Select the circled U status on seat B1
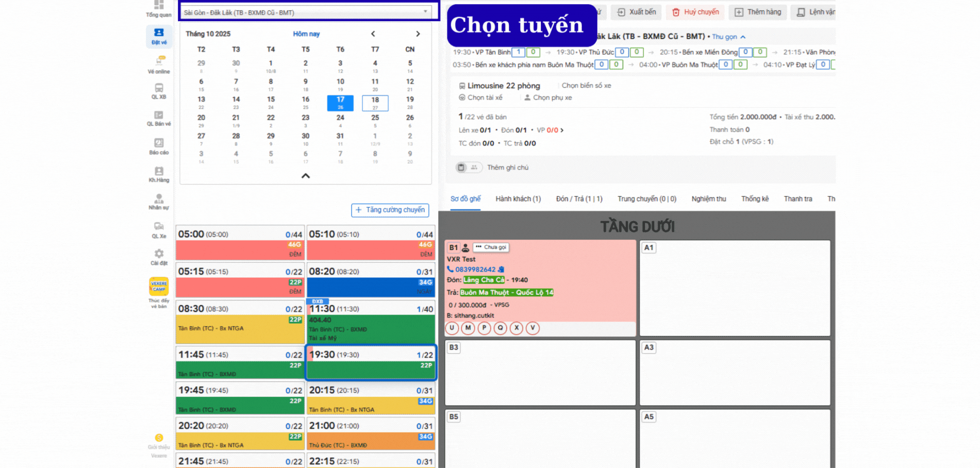The image size is (980, 468). [452, 328]
